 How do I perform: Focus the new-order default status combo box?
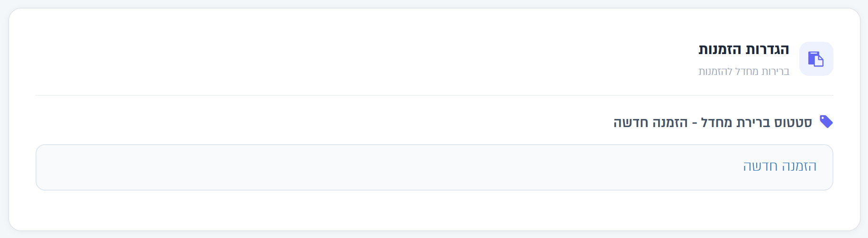(x=434, y=167)
